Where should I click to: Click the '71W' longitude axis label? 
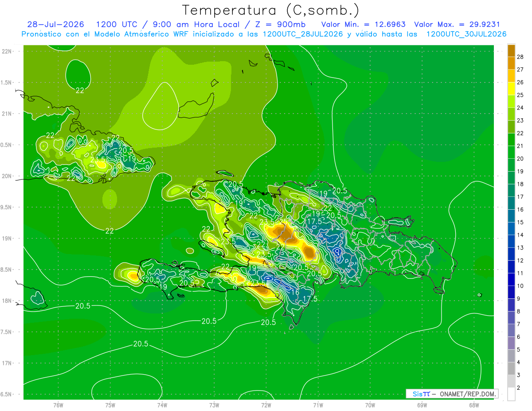click(x=318, y=405)
